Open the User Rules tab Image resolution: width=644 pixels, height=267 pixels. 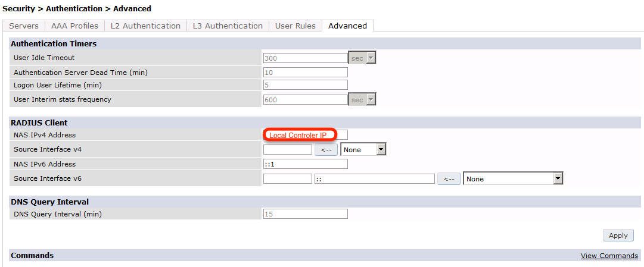point(295,26)
